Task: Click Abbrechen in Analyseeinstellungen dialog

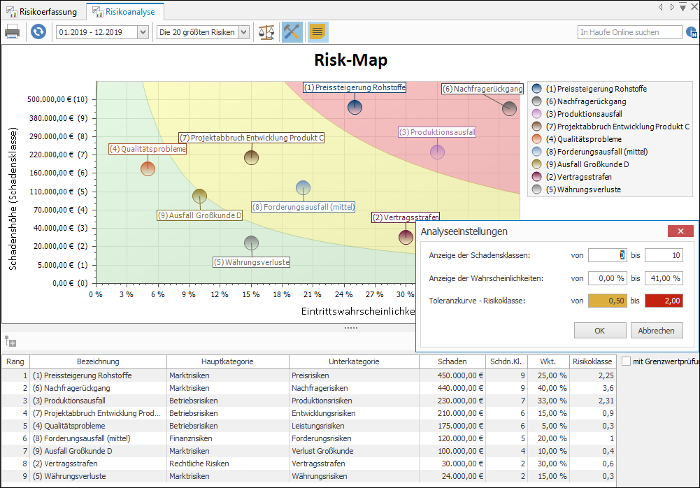Action: coord(656,331)
